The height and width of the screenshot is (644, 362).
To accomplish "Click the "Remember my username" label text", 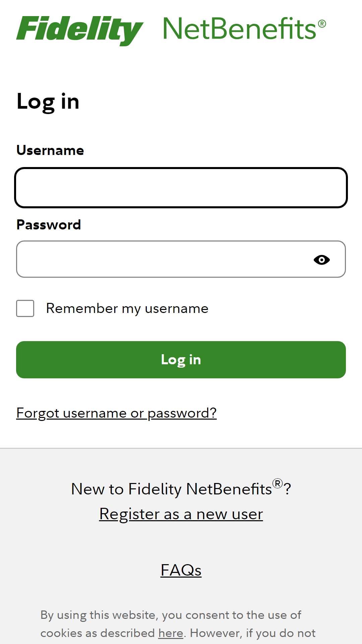I will click(x=127, y=309).
